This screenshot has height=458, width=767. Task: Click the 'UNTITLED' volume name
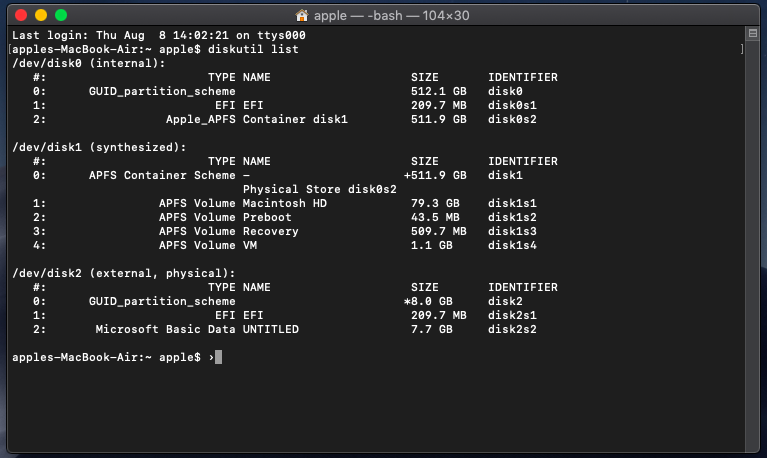pos(271,329)
